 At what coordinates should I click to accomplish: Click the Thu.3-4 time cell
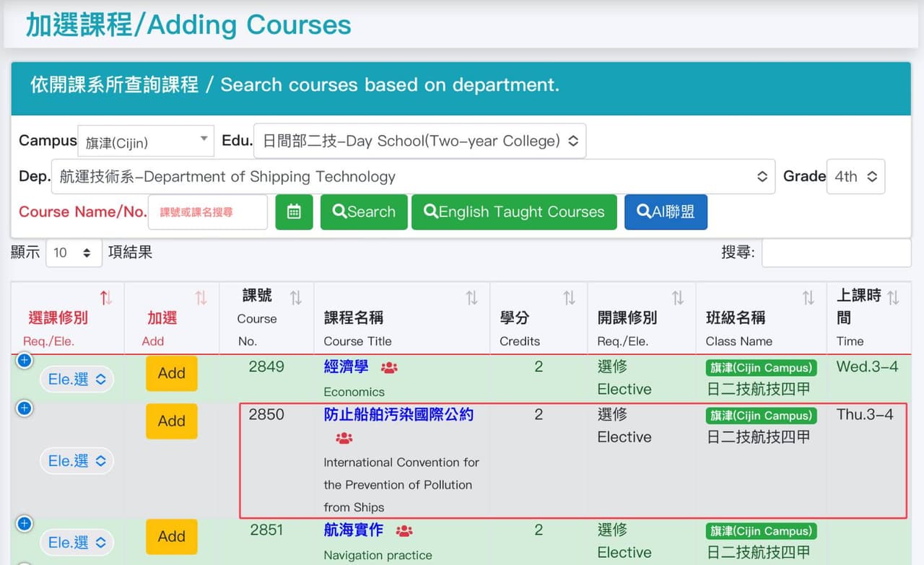click(x=865, y=415)
